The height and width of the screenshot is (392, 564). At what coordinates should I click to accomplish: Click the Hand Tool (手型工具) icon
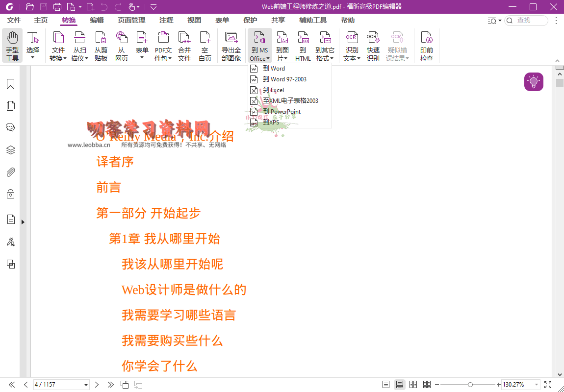point(12,46)
